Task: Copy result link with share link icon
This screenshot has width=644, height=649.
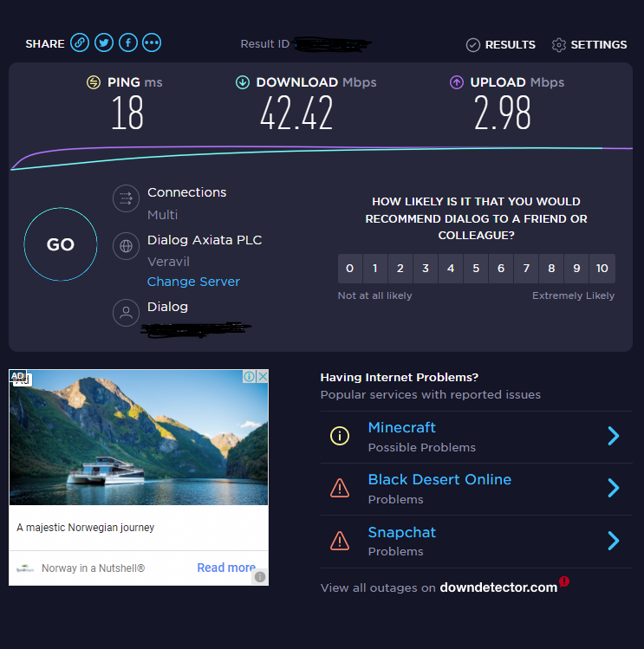Action: tap(80, 42)
